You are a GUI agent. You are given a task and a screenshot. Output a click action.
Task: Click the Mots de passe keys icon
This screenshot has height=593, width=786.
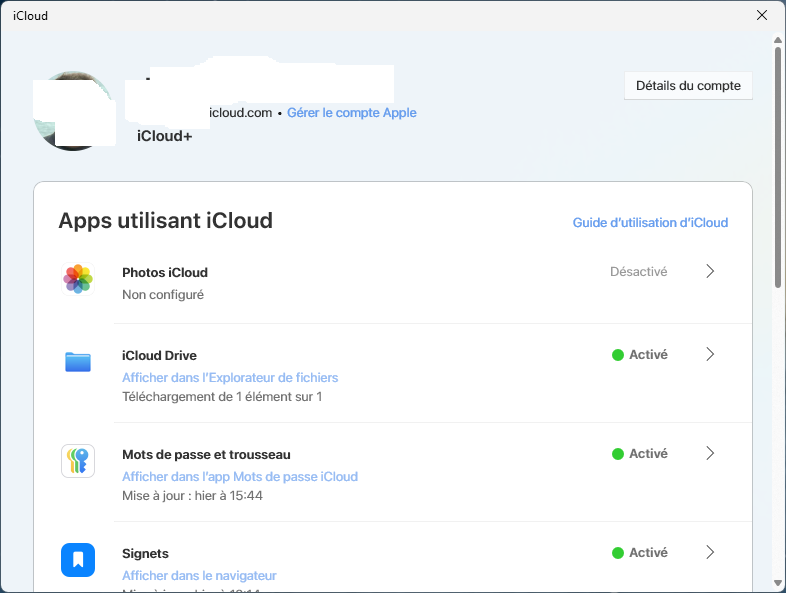(x=78, y=461)
